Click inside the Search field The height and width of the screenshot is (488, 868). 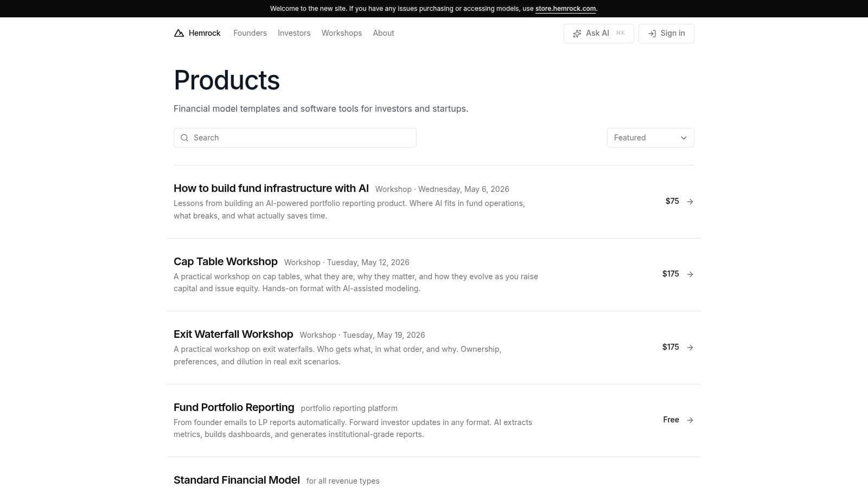(x=295, y=138)
